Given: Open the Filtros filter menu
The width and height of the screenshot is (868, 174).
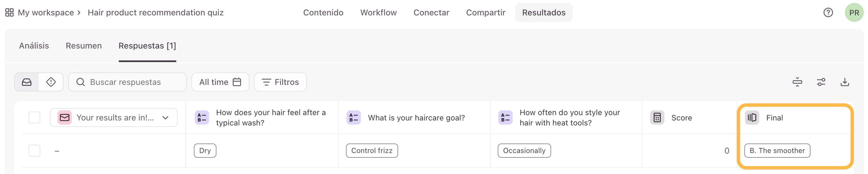Looking at the screenshot, I should (x=280, y=82).
